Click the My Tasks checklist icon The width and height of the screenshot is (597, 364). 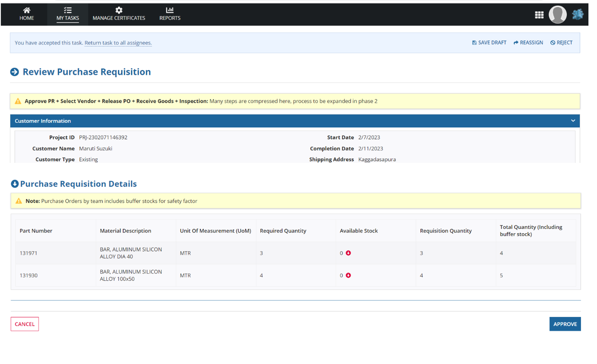tap(68, 10)
